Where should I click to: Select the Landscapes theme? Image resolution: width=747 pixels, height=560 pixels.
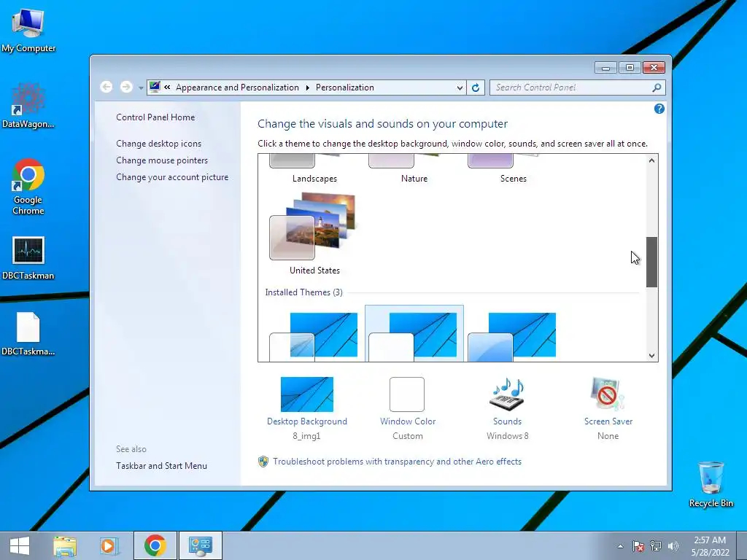(x=314, y=169)
